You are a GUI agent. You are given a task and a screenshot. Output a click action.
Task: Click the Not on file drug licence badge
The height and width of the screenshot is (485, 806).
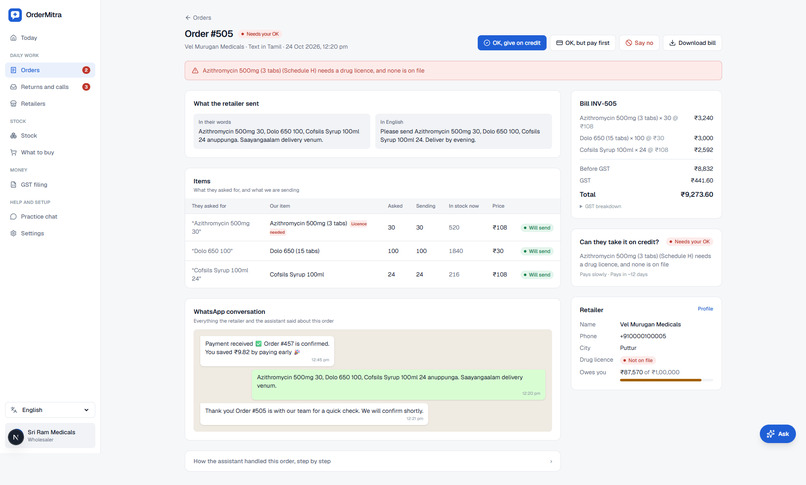[x=638, y=361]
